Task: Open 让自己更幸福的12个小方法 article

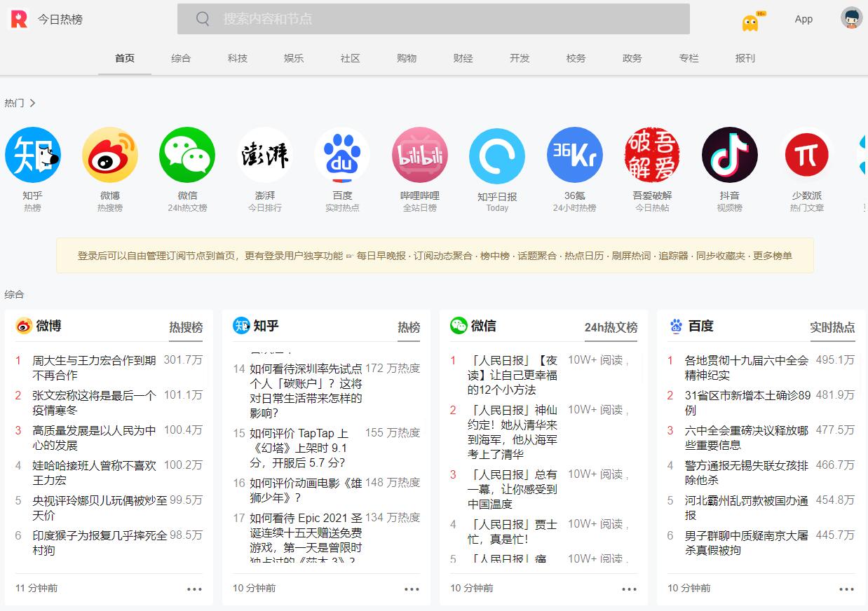Action: coord(513,375)
